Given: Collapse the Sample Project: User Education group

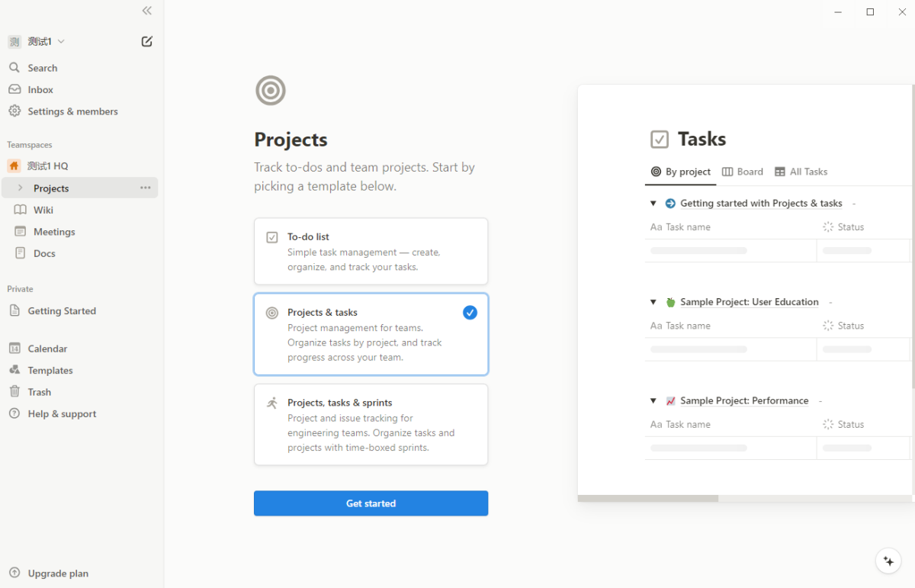Looking at the screenshot, I should pos(653,302).
